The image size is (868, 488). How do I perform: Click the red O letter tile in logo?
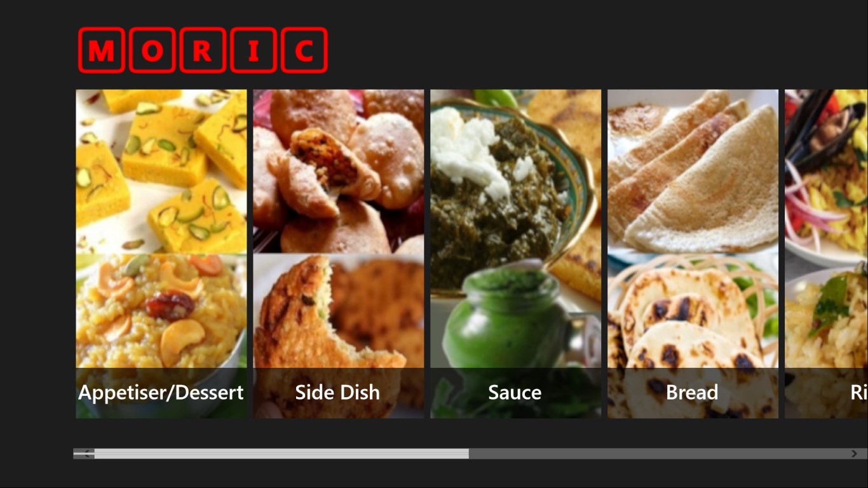[x=152, y=50]
